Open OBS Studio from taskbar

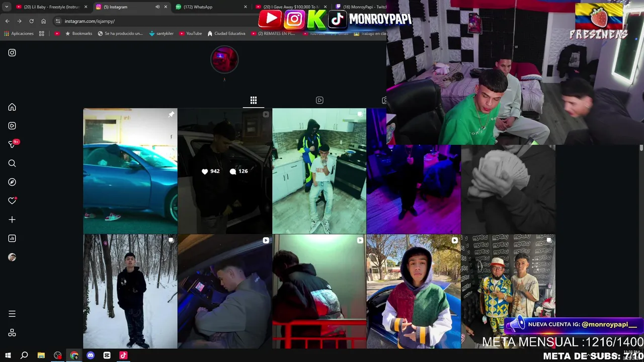click(x=58, y=355)
